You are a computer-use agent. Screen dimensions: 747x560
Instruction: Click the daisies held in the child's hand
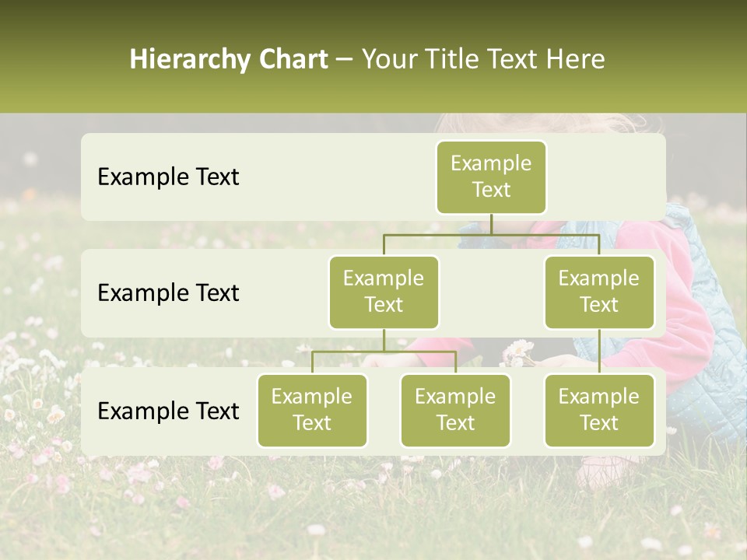(x=517, y=352)
